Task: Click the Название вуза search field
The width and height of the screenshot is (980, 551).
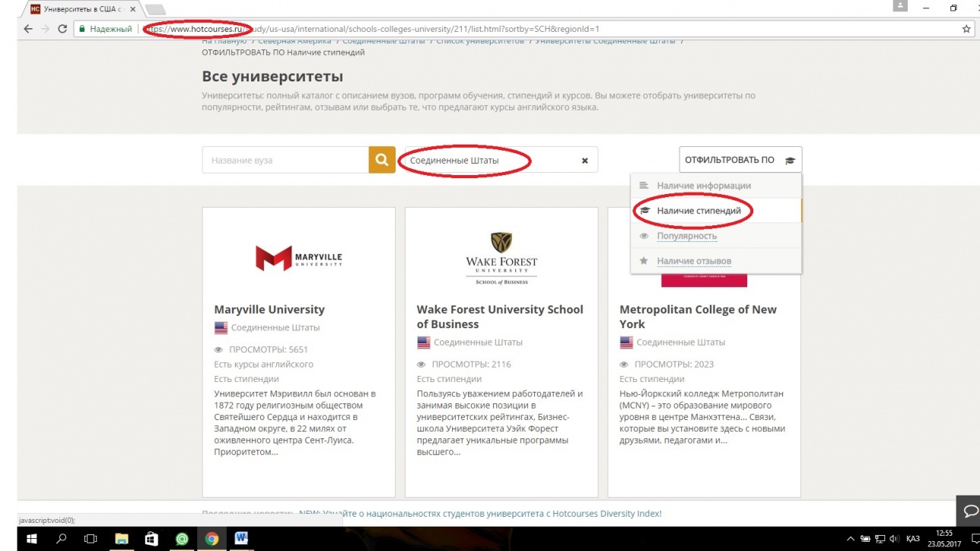Action: pos(285,160)
